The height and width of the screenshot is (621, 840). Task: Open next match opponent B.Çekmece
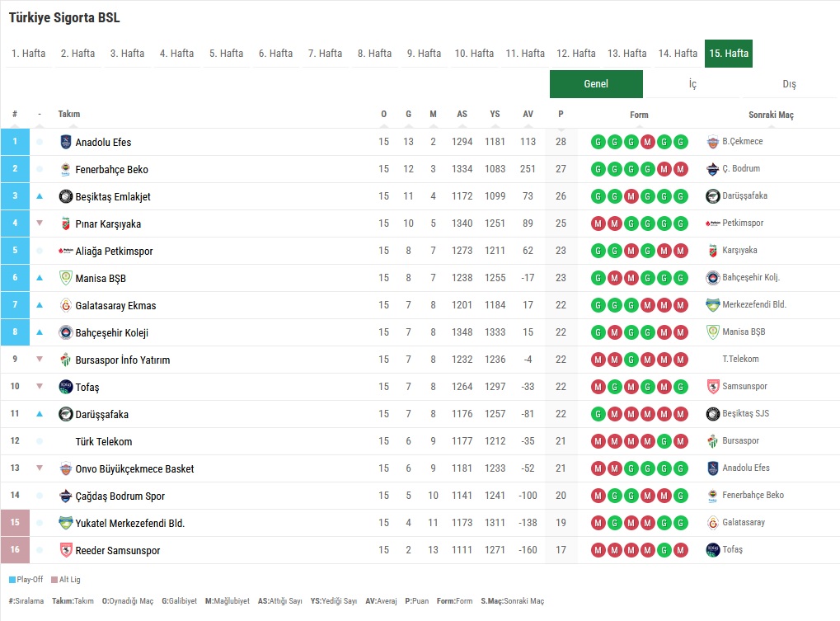coord(742,141)
